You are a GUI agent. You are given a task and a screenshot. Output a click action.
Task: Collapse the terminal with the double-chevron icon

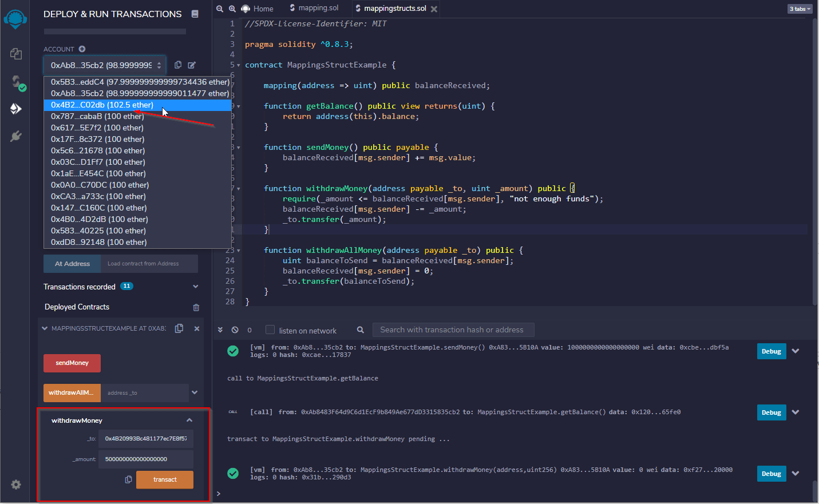tap(220, 330)
